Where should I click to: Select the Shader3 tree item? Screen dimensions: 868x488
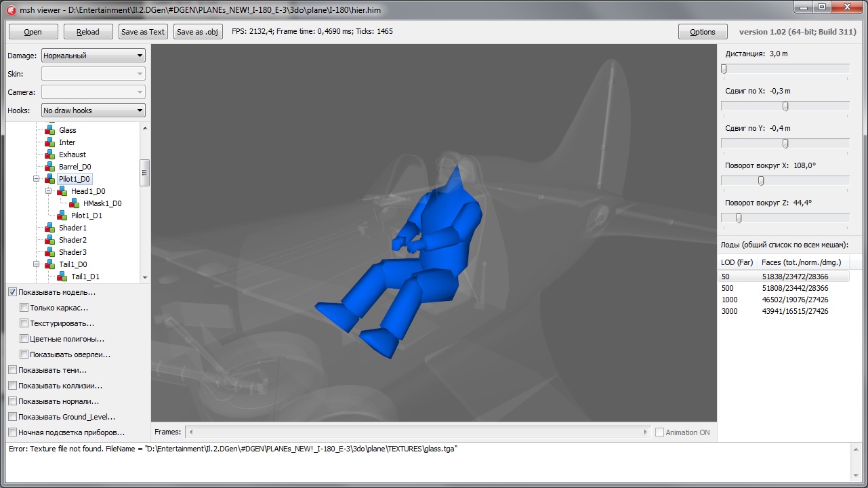[x=73, y=252]
